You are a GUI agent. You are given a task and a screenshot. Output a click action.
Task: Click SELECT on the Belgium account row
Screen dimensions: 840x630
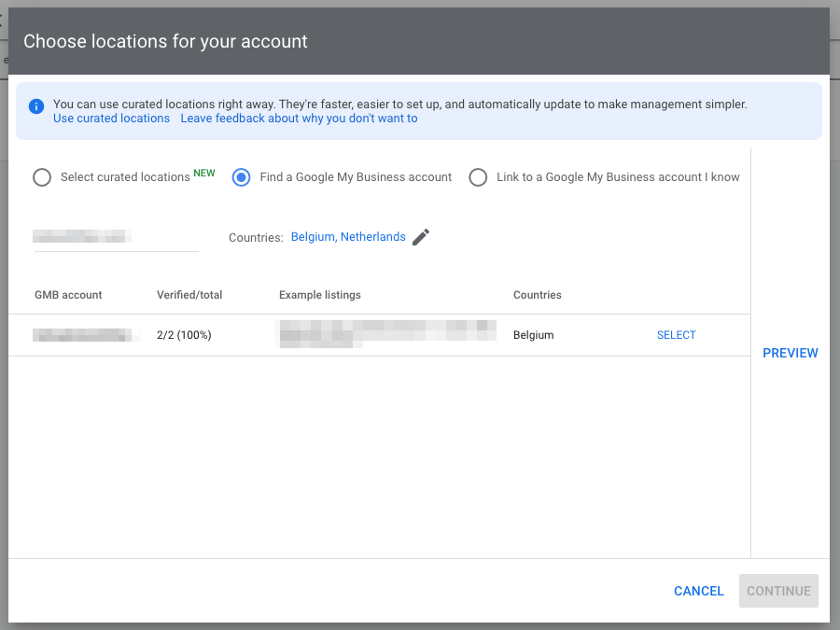676,335
